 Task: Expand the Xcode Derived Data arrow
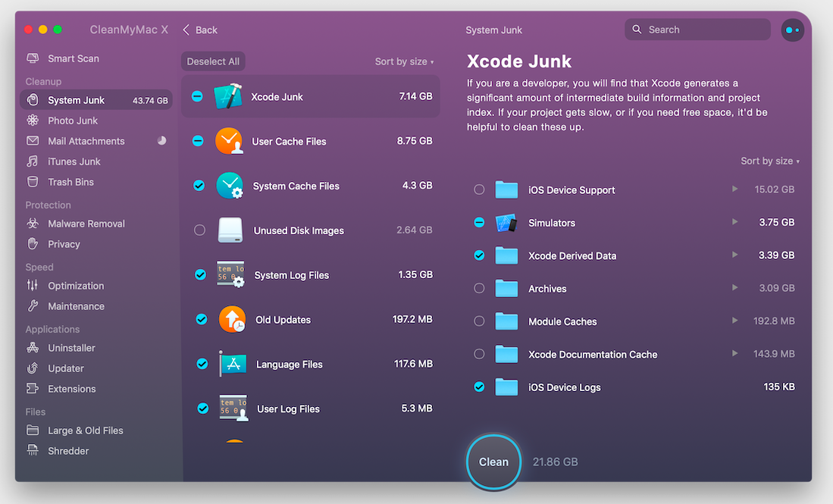click(x=734, y=255)
